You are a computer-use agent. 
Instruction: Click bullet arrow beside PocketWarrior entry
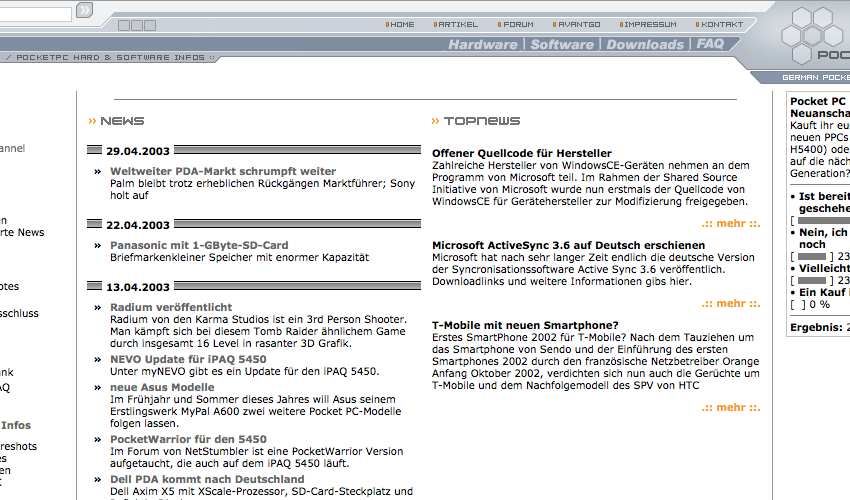tap(98, 440)
